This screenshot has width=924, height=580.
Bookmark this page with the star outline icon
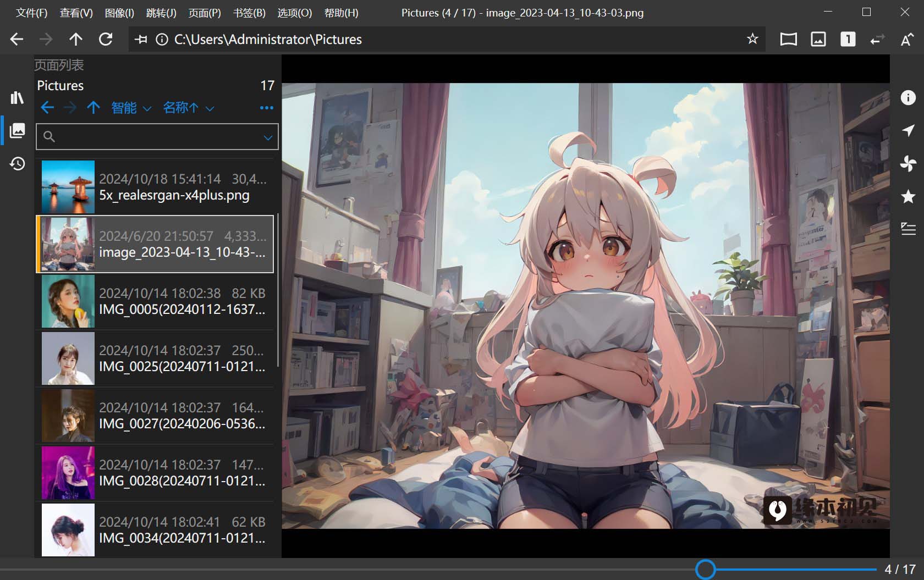(752, 39)
